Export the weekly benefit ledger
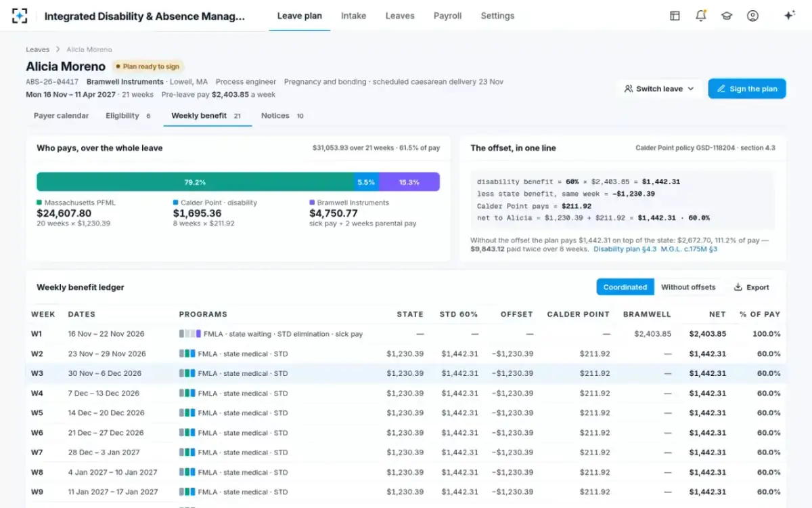Viewport: 812px width, 508px height. pyautogui.click(x=751, y=287)
